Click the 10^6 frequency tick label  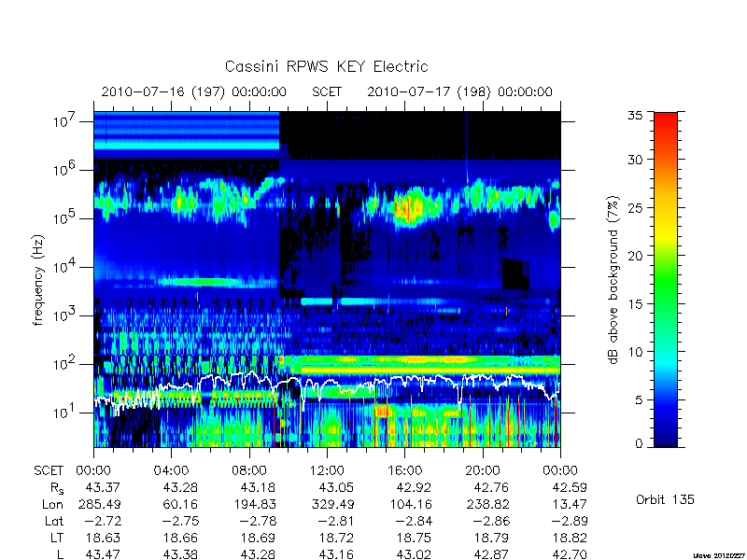coord(66,169)
